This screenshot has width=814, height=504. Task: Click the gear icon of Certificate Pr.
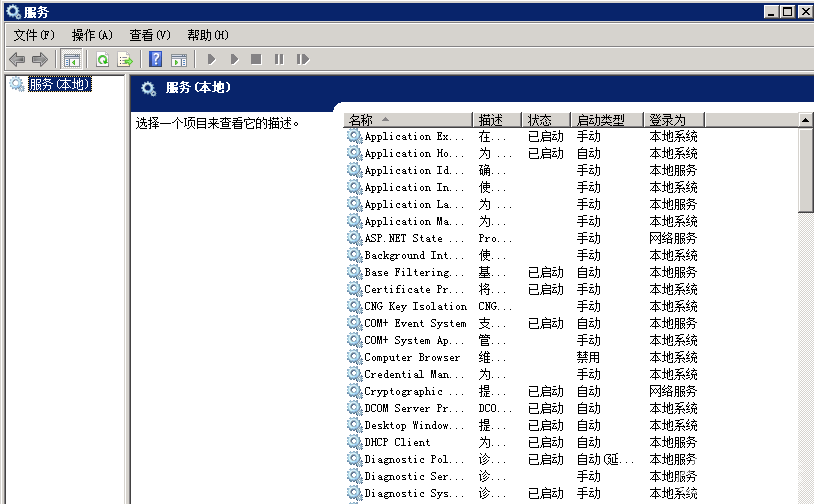coord(355,289)
